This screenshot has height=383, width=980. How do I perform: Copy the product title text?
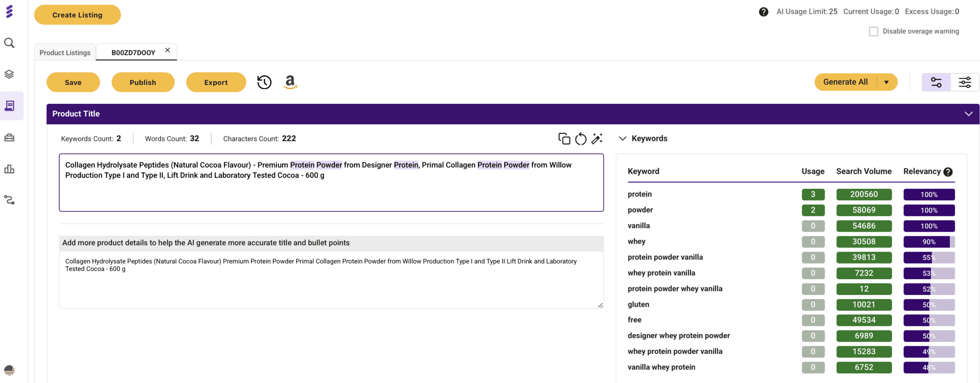point(564,139)
